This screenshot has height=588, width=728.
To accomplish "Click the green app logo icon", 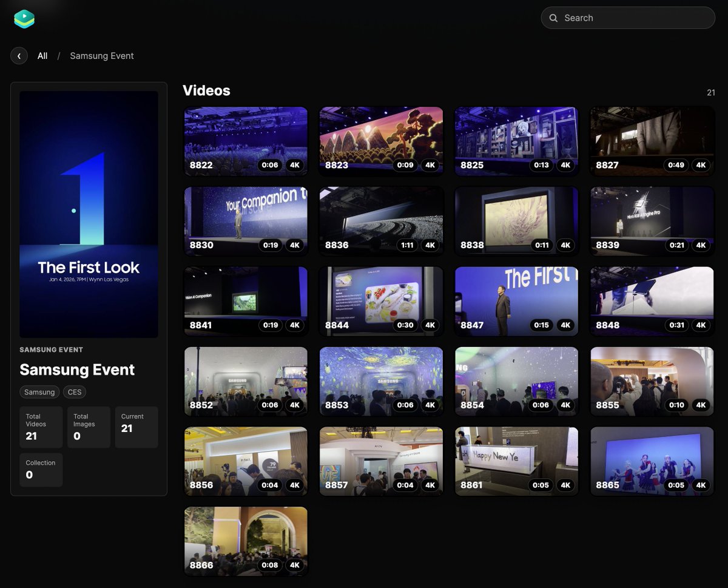I will tap(24, 18).
